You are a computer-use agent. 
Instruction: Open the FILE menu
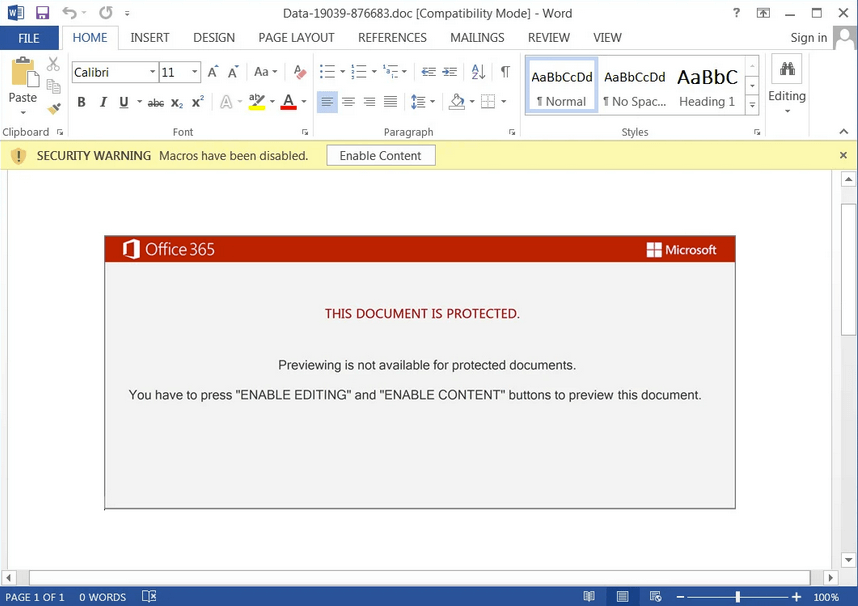coord(29,38)
